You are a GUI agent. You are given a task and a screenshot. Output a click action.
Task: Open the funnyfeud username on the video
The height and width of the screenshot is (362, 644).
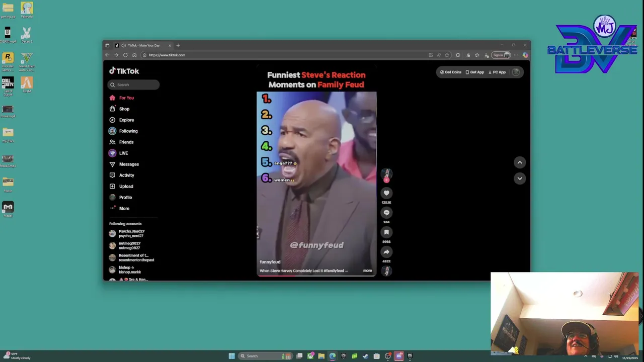pos(270,262)
